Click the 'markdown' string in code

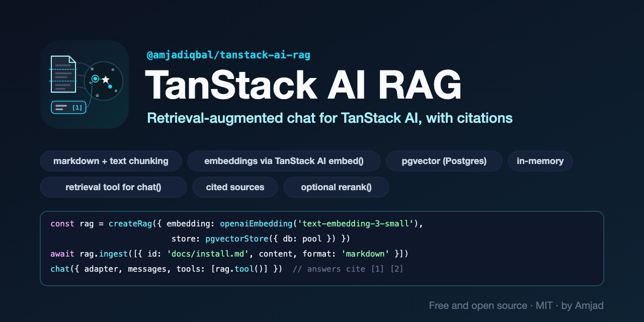366,254
